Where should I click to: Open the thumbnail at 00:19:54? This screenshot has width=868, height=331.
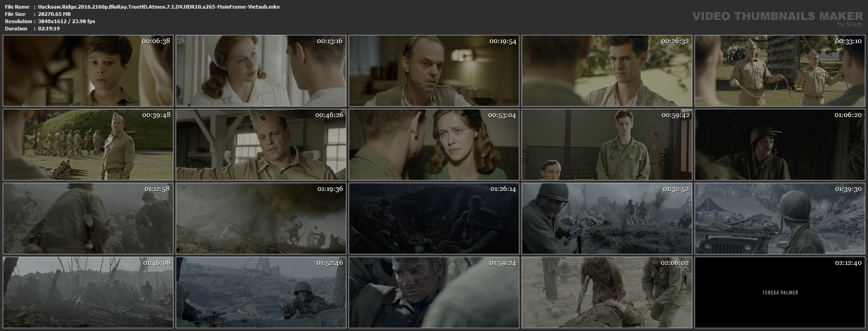coord(434,71)
